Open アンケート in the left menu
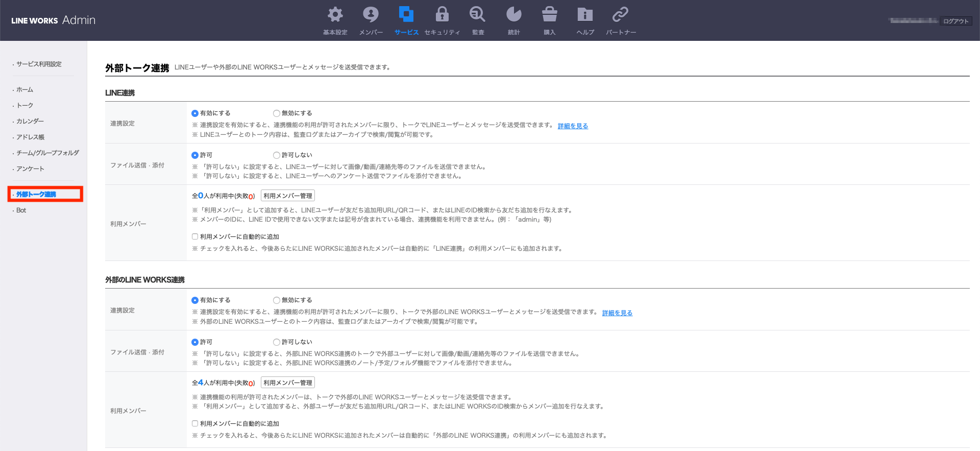Viewport: 980px width, 451px height. click(30, 169)
